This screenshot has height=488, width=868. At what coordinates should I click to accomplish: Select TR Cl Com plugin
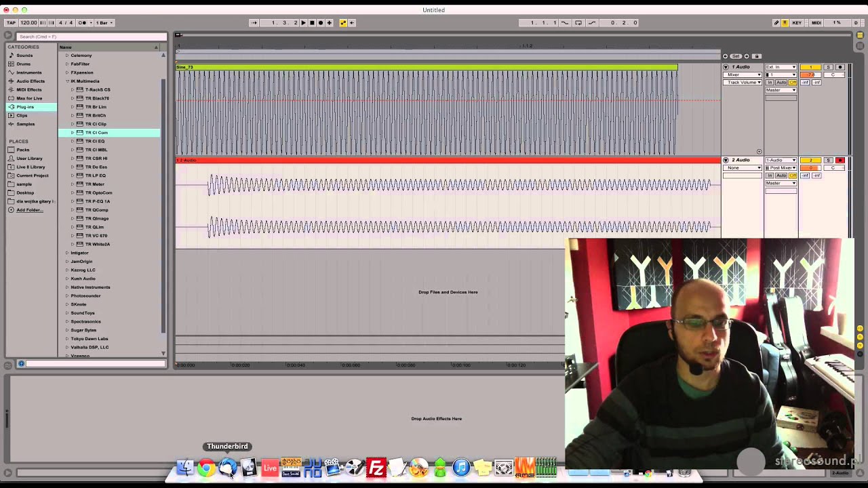(x=109, y=133)
